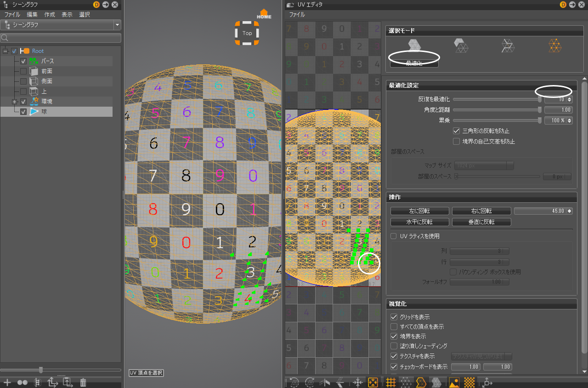Open 選択 menu in scene graph
Screen dimensions: 588x388
coord(85,15)
